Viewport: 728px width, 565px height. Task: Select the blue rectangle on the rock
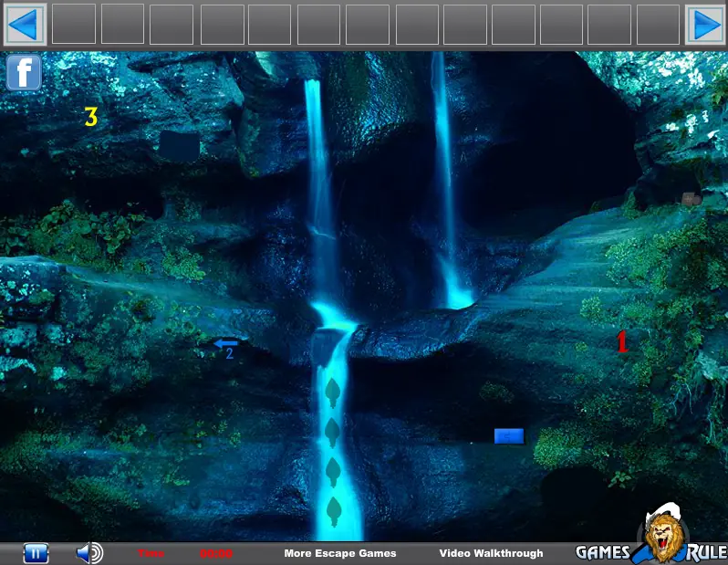coord(509,435)
